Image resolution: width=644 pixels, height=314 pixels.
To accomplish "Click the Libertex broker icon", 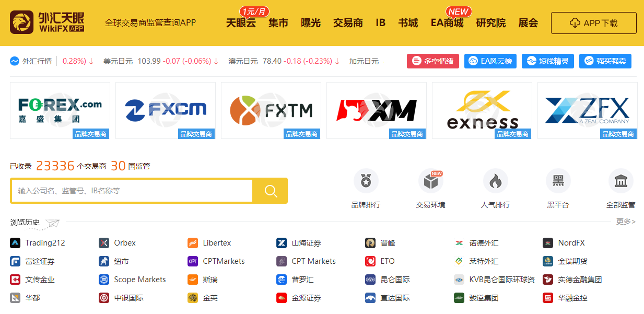I will 193,243.
